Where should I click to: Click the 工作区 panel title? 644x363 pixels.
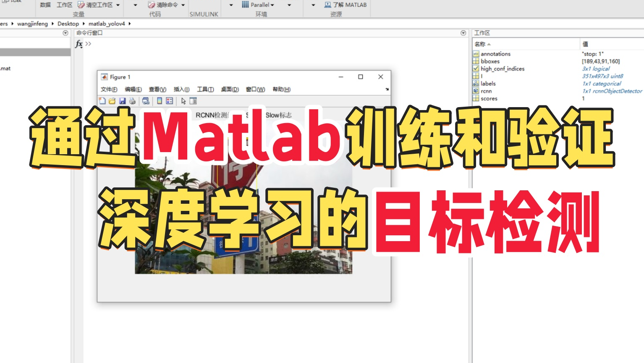tap(482, 33)
